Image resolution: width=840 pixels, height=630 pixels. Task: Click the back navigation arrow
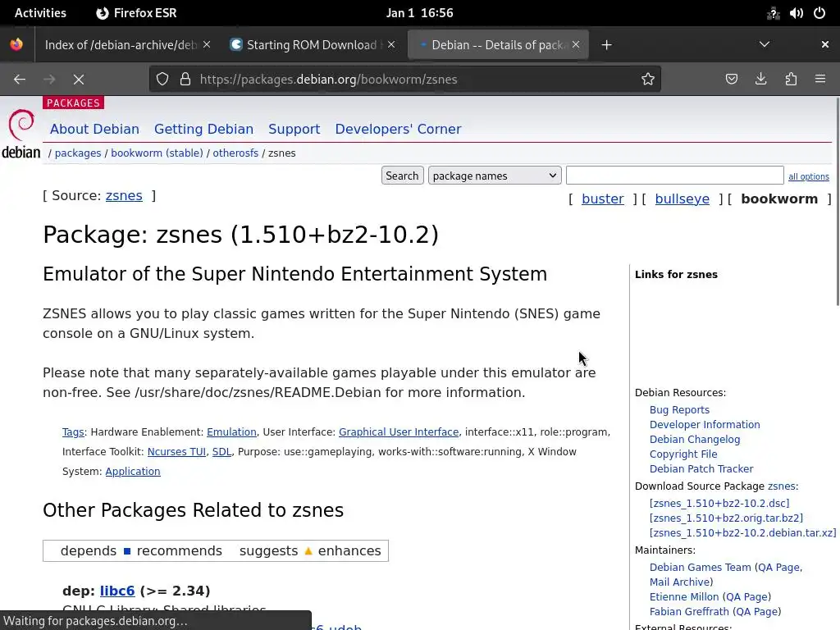pyautogui.click(x=20, y=80)
